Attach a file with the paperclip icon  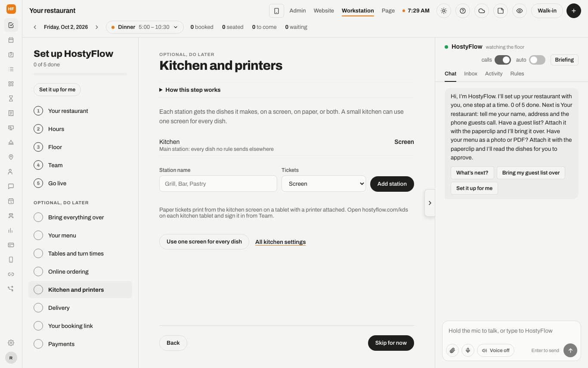[452, 350]
